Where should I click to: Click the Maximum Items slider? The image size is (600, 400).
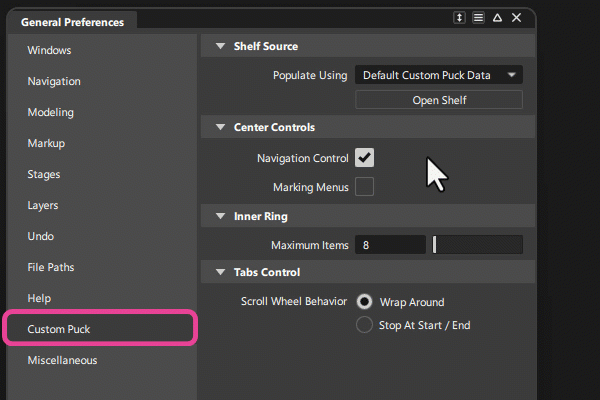(x=477, y=245)
